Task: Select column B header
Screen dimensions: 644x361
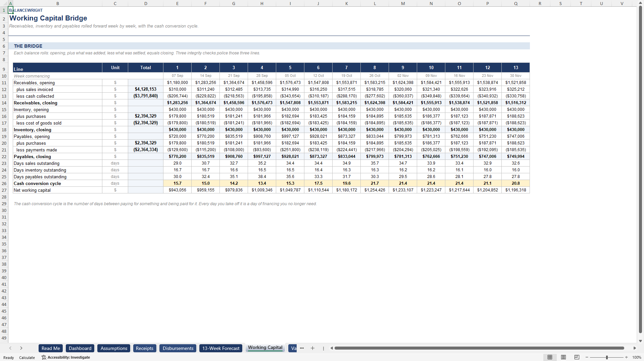Action: (x=58, y=3)
